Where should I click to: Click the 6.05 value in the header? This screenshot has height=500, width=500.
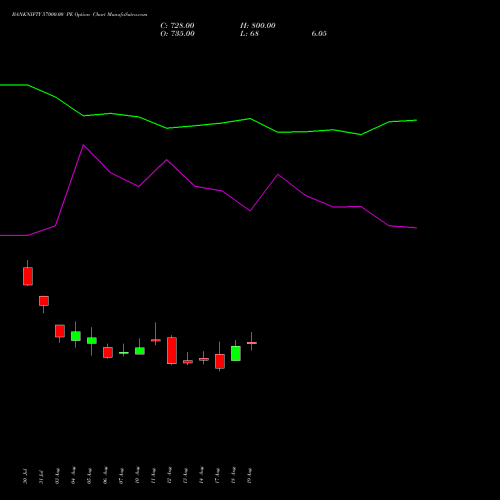pos(319,34)
